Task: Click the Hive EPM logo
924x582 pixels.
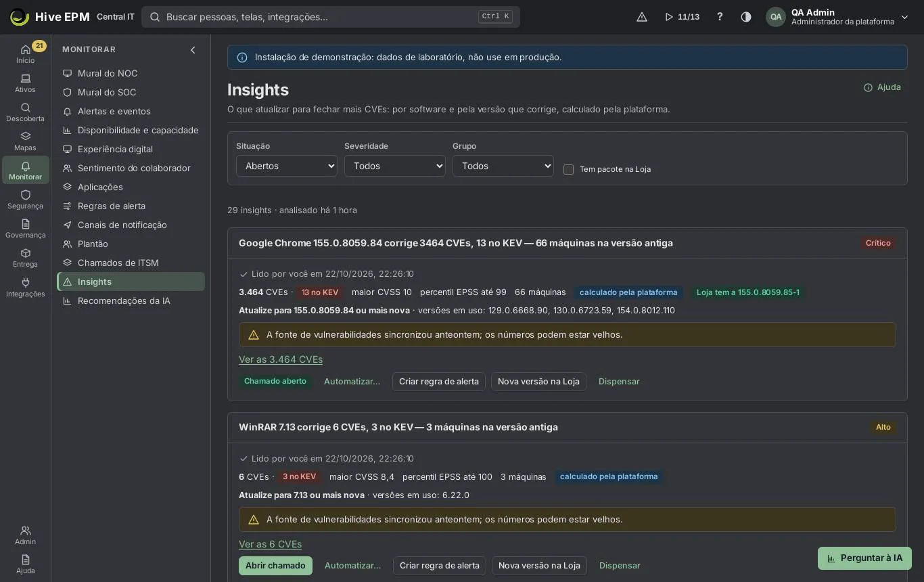Action: [50, 17]
